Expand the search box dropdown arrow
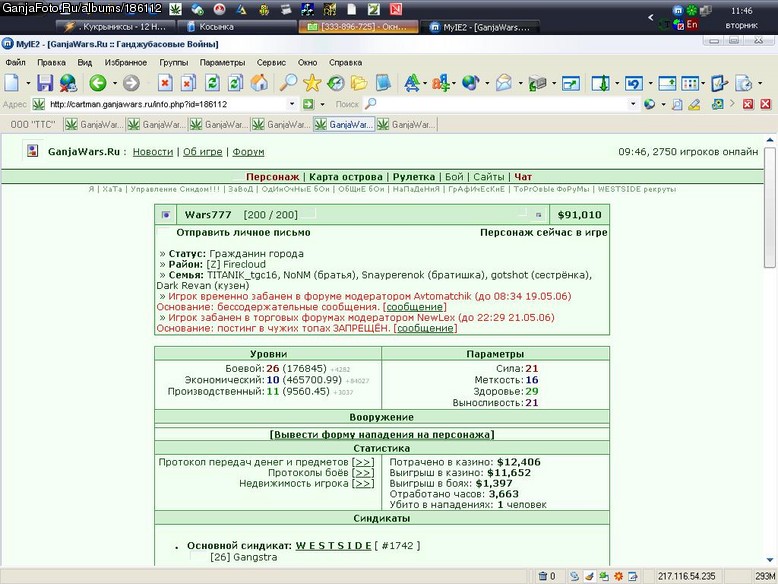This screenshot has width=778, height=584. point(633,104)
